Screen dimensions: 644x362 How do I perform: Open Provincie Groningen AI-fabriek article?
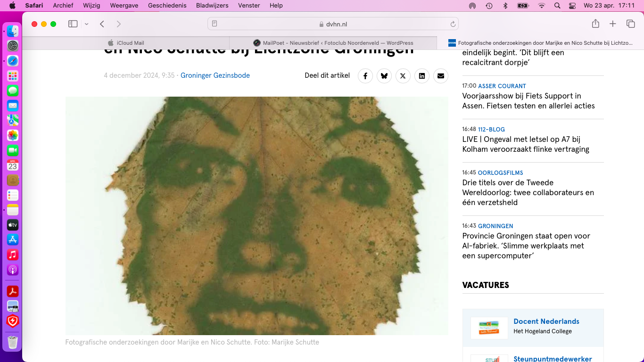pyautogui.click(x=526, y=246)
